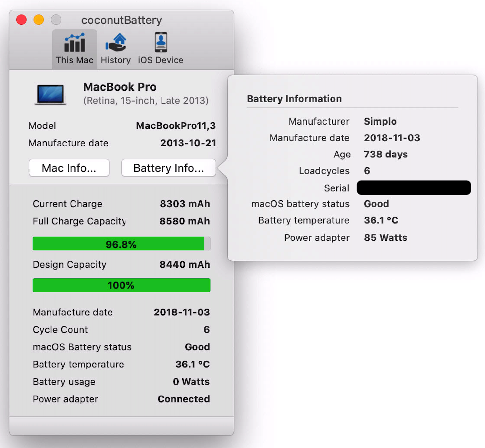Click the Full Charge Capacity label
Image resolution: width=485 pixels, height=448 pixels.
pos(79,221)
